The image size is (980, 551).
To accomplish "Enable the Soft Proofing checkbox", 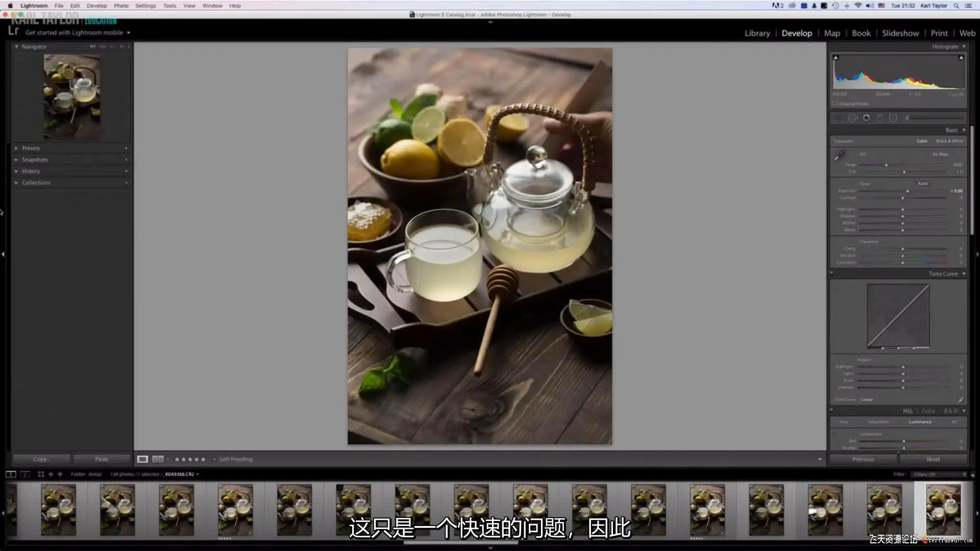I will (214, 459).
